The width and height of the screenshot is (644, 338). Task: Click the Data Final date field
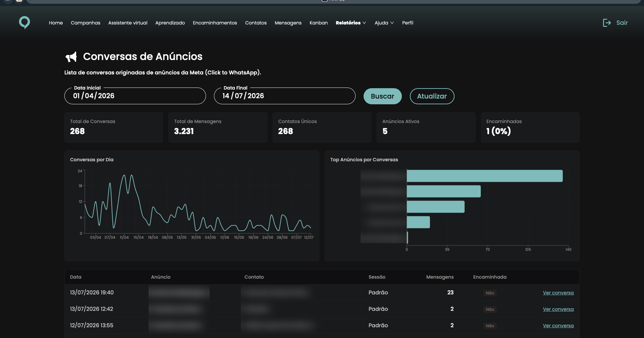(x=285, y=96)
